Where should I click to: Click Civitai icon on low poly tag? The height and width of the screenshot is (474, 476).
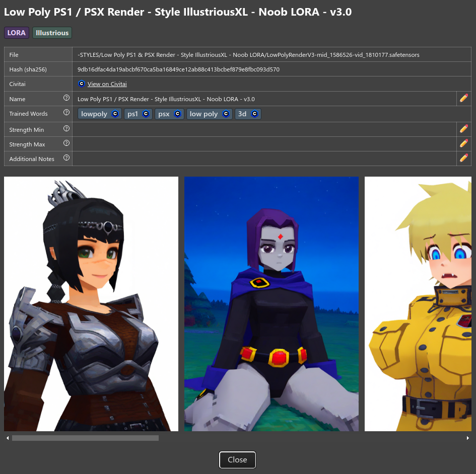pos(226,114)
